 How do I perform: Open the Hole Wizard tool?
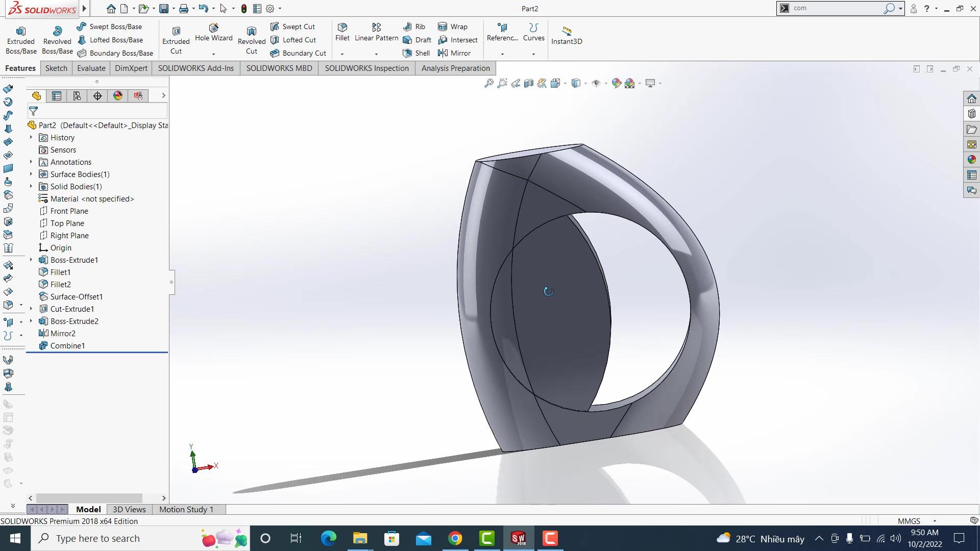[x=213, y=32]
